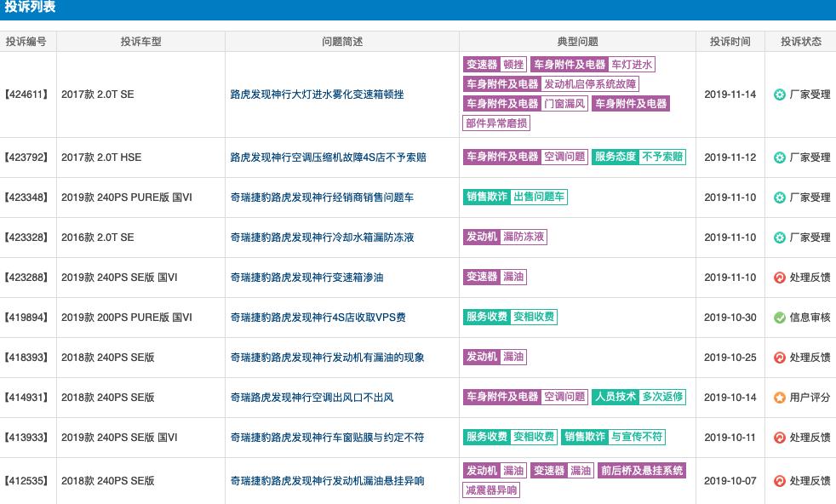Screen dimensions: 836x504
Task: Click the 投诉时间 column header
Action: 730,40
